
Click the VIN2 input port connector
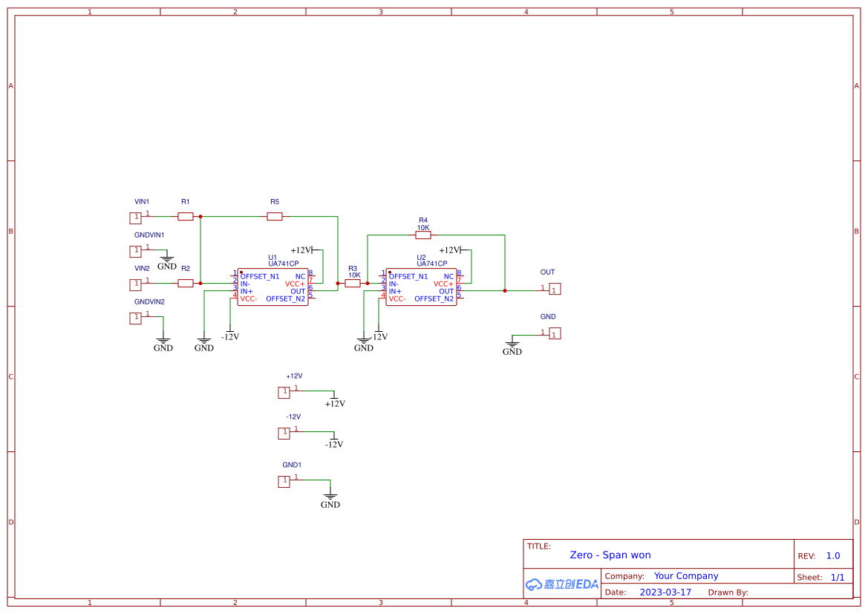tap(136, 284)
